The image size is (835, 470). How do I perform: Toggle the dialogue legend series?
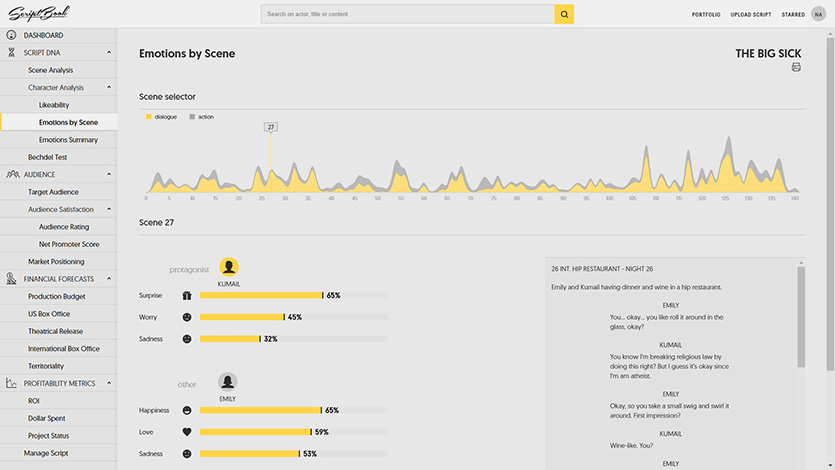(x=163, y=117)
